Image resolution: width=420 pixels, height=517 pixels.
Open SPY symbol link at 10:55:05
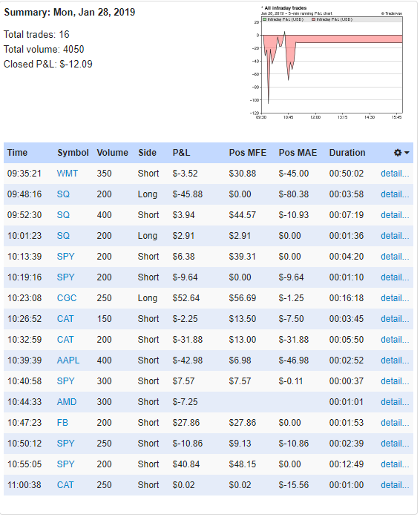click(x=65, y=464)
